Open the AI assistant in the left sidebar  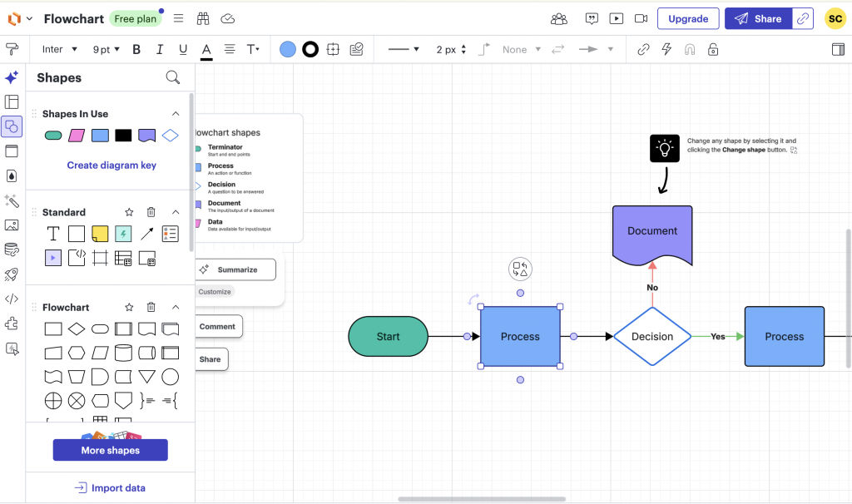pyautogui.click(x=12, y=77)
